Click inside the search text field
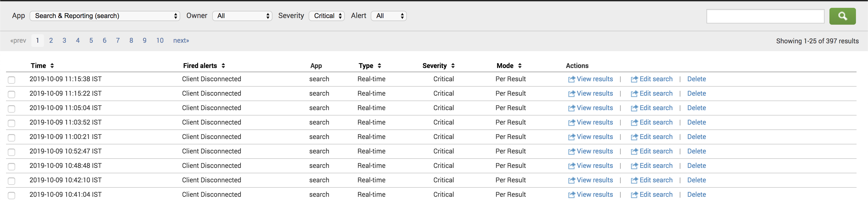Image resolution: width=868 pixels, height=201 pixels. [765, 16]
